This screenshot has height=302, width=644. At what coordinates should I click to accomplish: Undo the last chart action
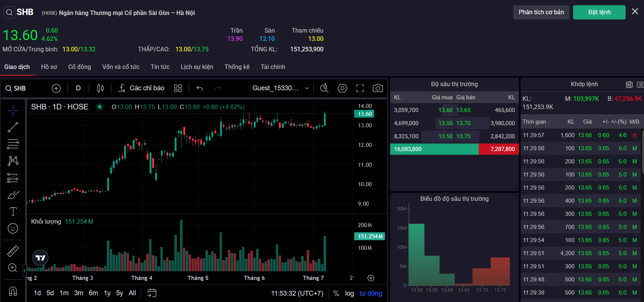pos(200,88)
